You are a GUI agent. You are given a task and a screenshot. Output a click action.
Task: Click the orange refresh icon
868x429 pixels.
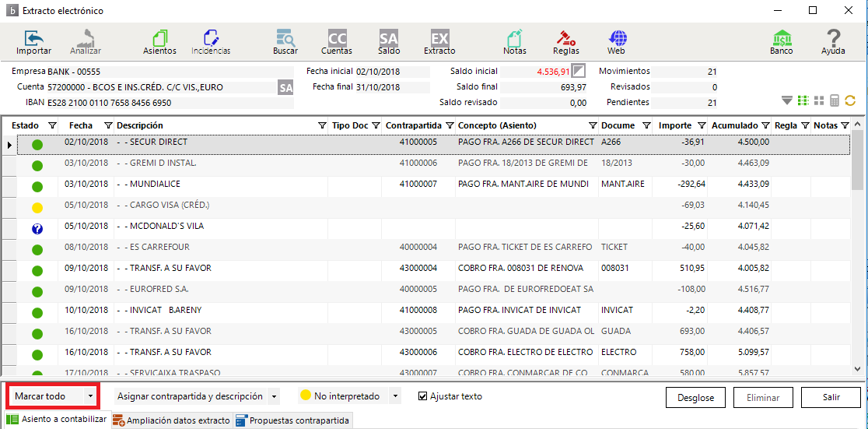coord(850,101)
